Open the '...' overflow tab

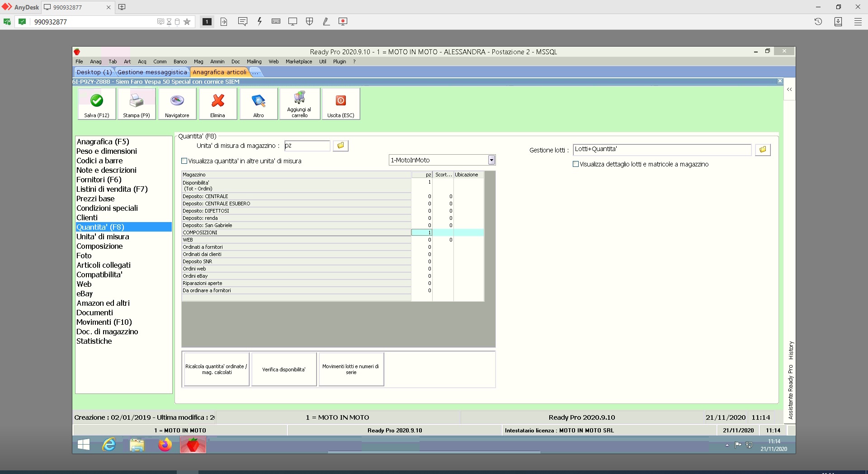(255, 72)
